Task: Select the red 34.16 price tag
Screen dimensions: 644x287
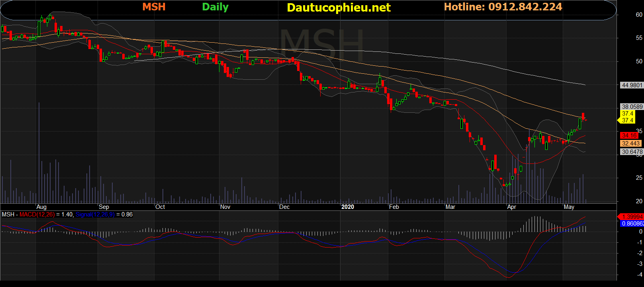Action: click(x=629, y=136)
